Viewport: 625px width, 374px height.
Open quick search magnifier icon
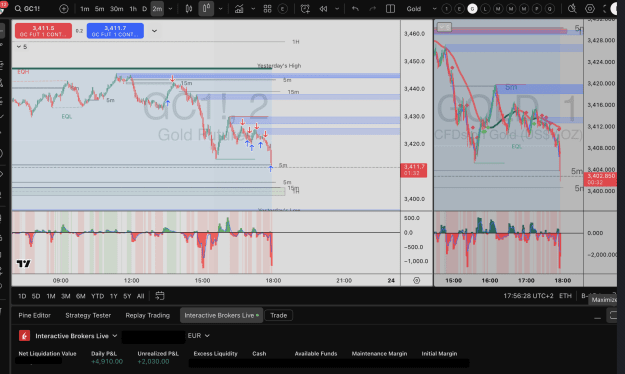coord(572,9)
